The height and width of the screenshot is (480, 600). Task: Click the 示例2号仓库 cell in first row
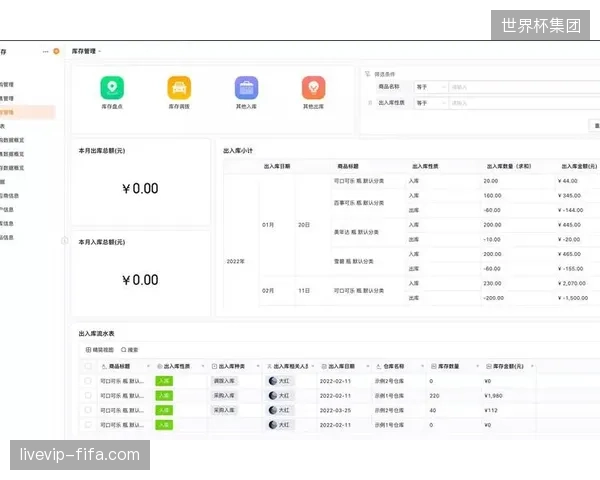(x=389, y=381)
